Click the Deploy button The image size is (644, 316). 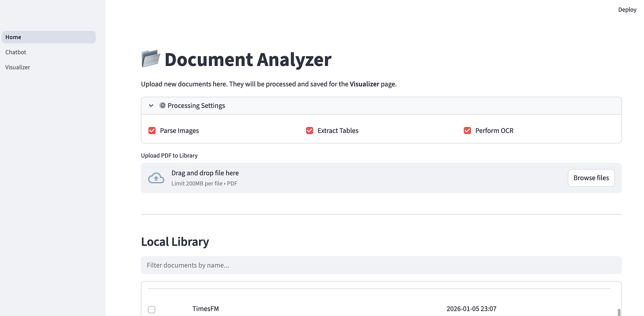[x=627, y=10]
